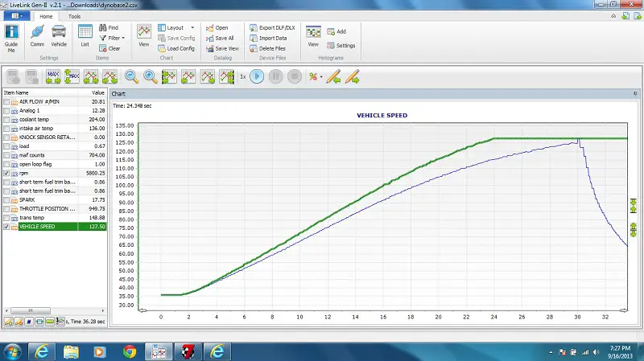This screenshot has height=361, width=644.
Task: Click pencil icon with right green arrow
Action: 353,76
